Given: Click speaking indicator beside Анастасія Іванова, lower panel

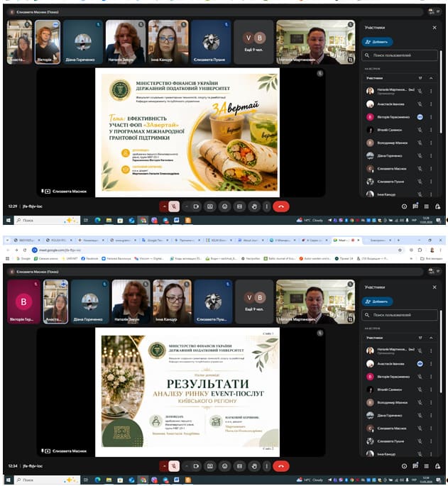Looking at the screenshot, I should [x=420, y=363].
